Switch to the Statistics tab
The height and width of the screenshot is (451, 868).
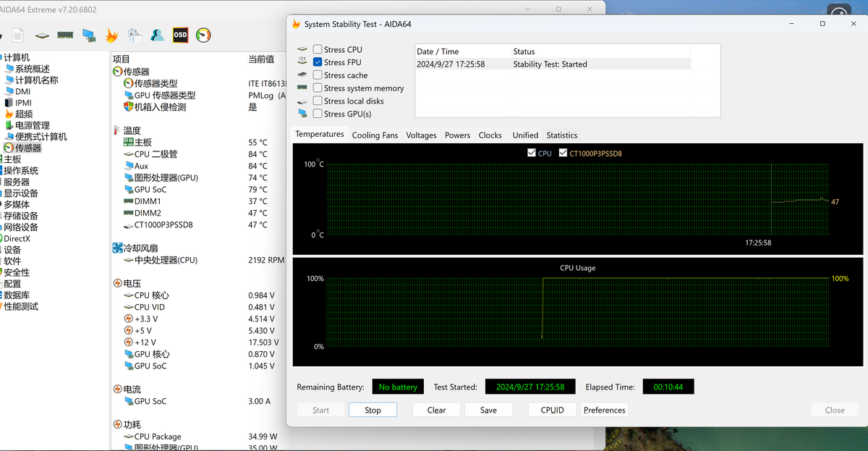[562, 135]
